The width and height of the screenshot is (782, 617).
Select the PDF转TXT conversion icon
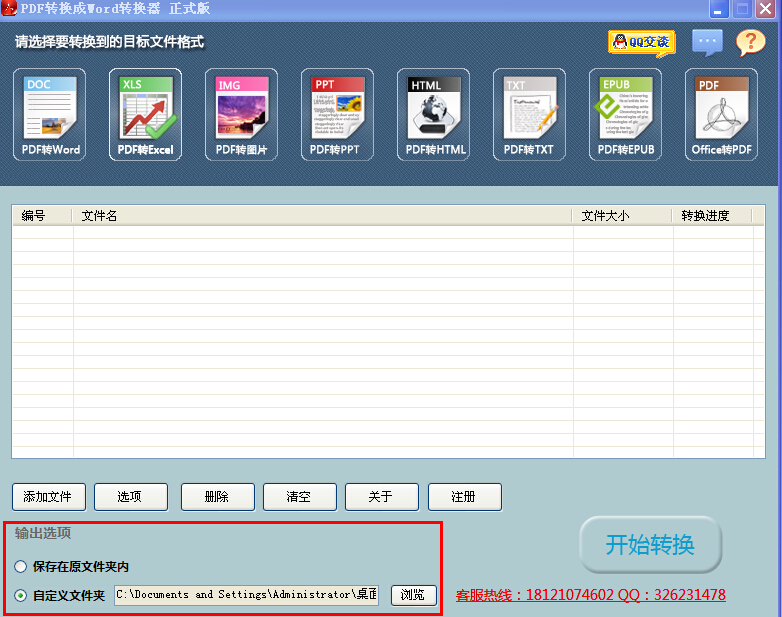[529, 114]
